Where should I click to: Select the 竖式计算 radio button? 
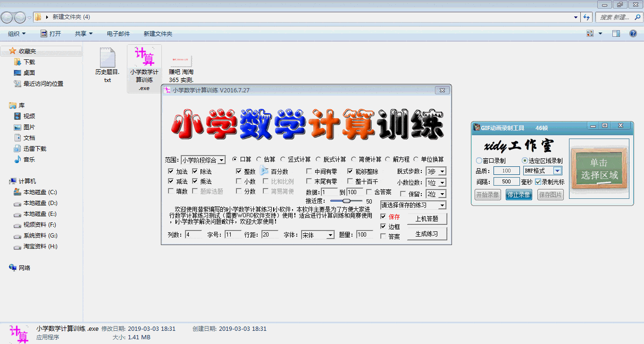coord(283,159)
